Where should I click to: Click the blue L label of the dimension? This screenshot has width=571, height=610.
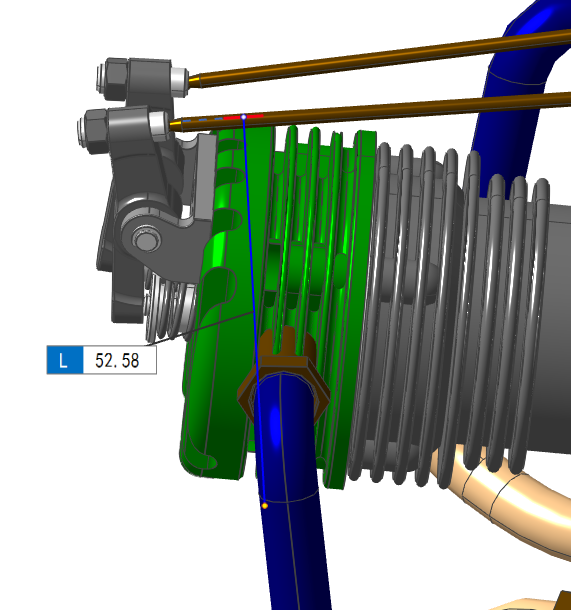click(x=65, y=360)
